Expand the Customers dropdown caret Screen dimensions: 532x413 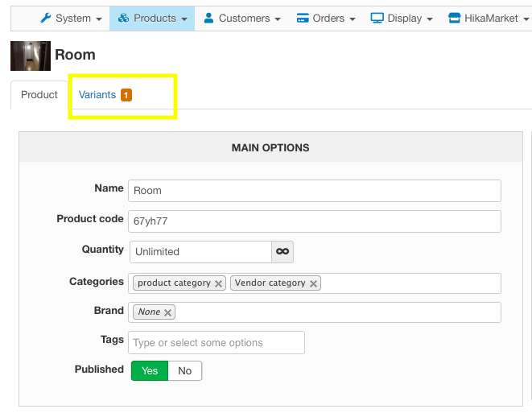(278, 19)
